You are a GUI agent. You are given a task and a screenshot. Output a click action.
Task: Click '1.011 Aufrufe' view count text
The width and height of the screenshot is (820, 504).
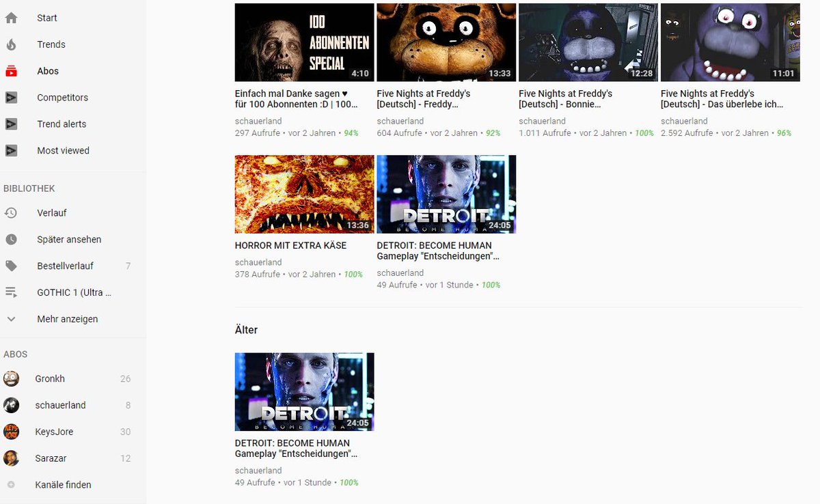click(545, 133)
